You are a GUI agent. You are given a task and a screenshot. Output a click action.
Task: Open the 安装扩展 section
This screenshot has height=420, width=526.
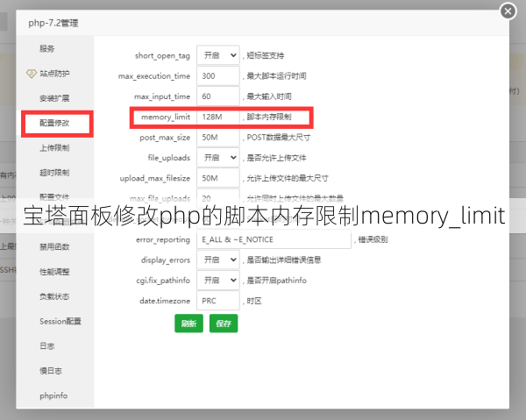(x=54, y=98)
